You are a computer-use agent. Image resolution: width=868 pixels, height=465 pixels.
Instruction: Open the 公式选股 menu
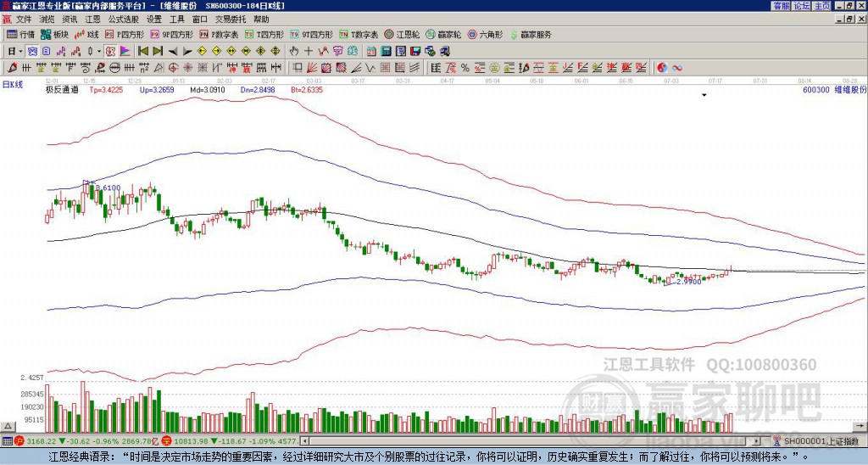point(124,20)
